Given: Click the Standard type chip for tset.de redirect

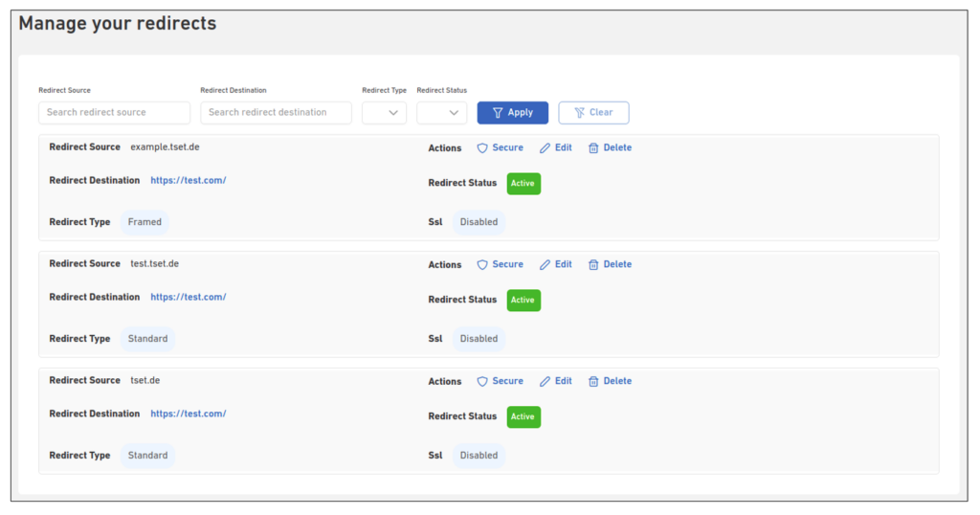Looking at the screenshot, I should pos(147,456).
